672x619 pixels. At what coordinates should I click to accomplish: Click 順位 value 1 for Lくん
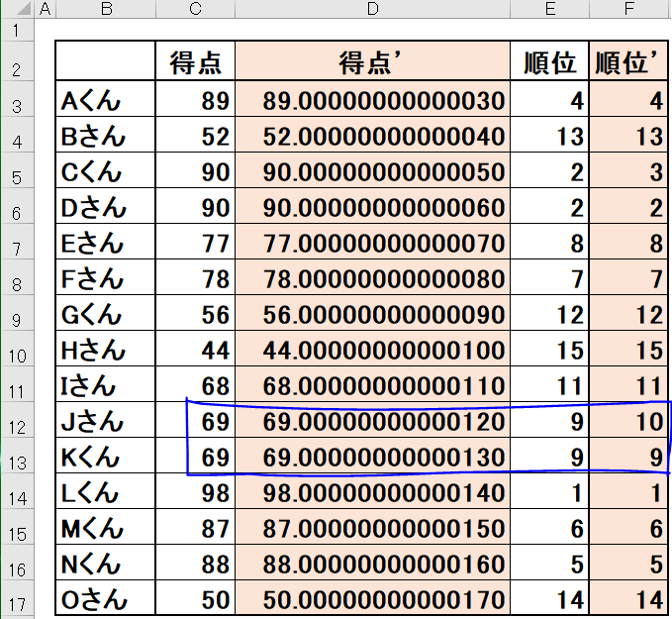pos(550,490)
